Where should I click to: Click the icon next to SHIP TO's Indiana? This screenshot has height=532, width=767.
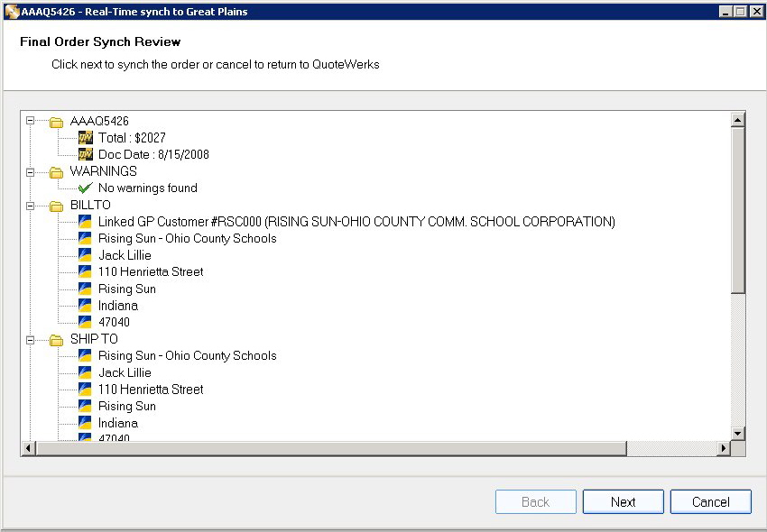(x=85, y=423)
